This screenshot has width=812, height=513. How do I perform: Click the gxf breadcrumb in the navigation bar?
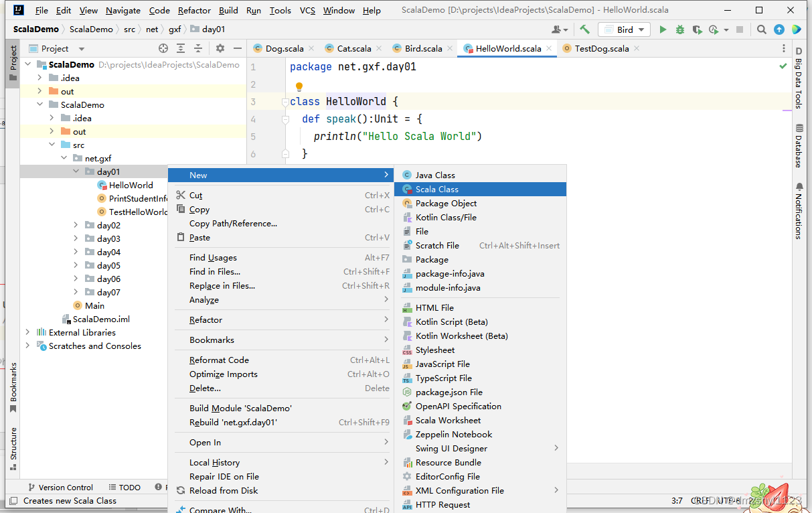pos(175,29)
